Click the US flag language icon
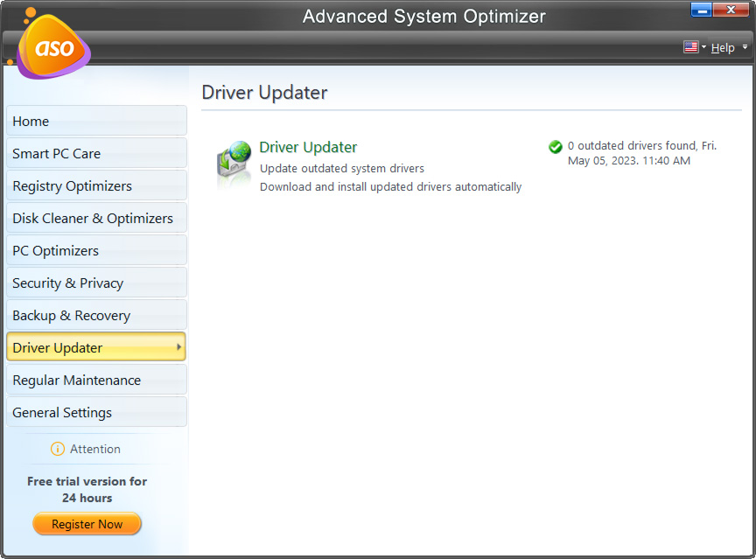This screenshot has width=756, height=559. point(691,46)
